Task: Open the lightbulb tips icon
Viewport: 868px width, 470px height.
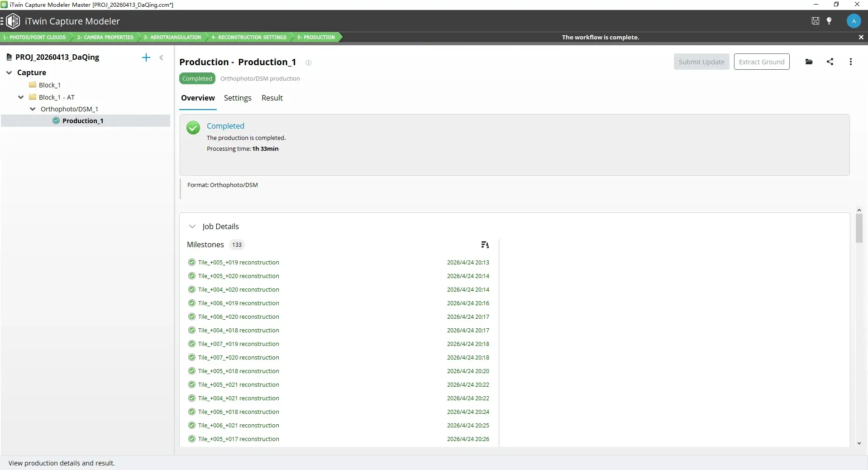Action: pyautogui.click(x=829, y=21)
